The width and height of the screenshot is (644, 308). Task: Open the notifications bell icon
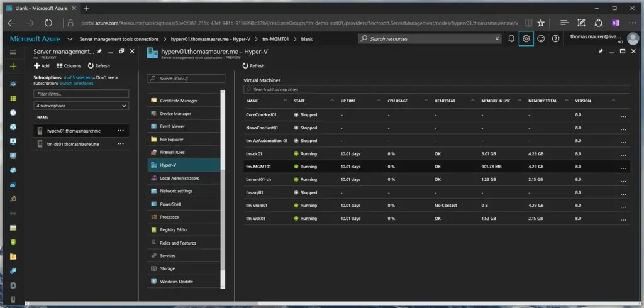point(511,39)
